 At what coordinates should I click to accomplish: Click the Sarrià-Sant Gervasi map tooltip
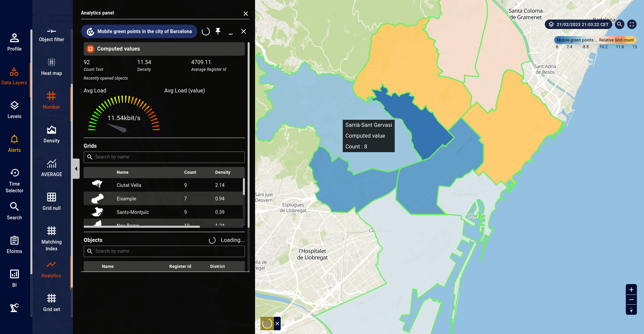coord(369,136)
